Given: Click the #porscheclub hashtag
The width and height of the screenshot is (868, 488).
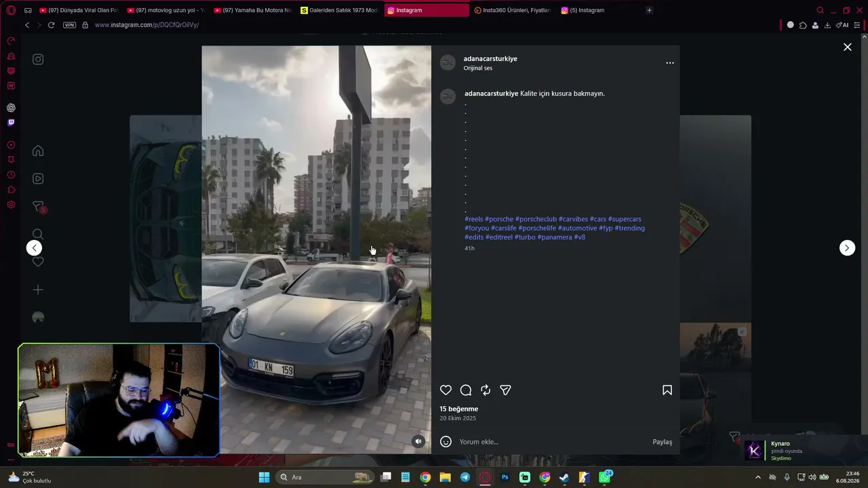Looking at the screenshot, I should pyautogui.click(x=536, y=219).
